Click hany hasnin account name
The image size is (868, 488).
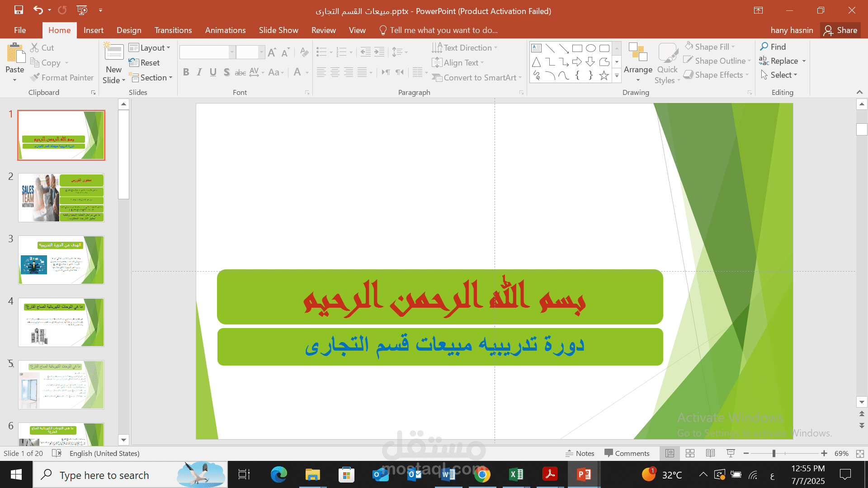792,30
